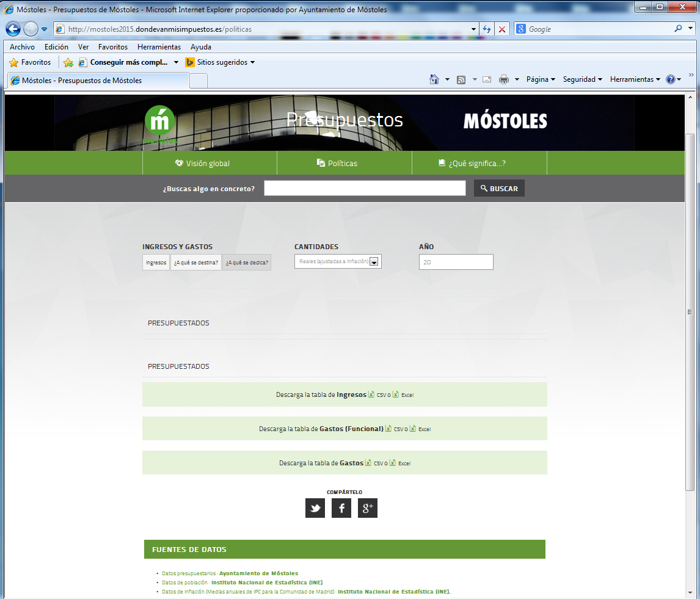Expand the Página command bar menu
Image resolution: width=700 pixels, height=599 pixels.
point(541,79)
